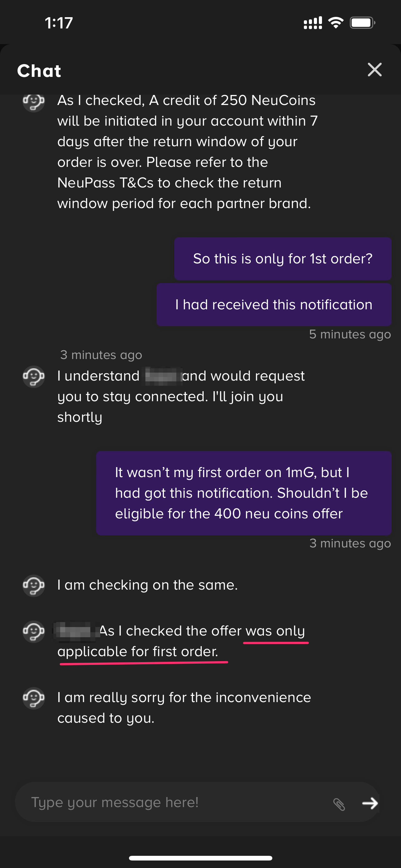This screenshot has width=401, height=868.
Task: Tap the paperclip attachment icon
Action: pyautogui.click(x=339, y=804)
